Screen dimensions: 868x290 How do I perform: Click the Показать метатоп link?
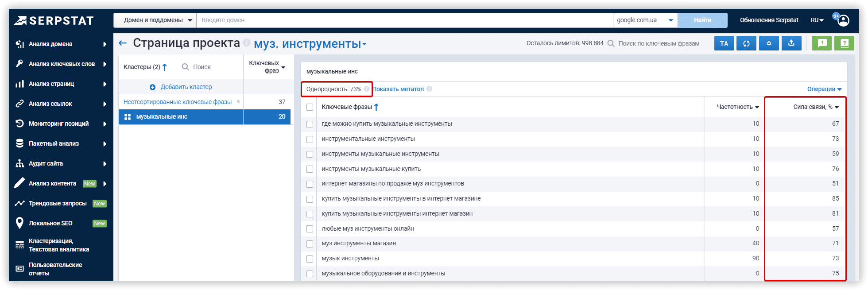(x=398, y=89)
